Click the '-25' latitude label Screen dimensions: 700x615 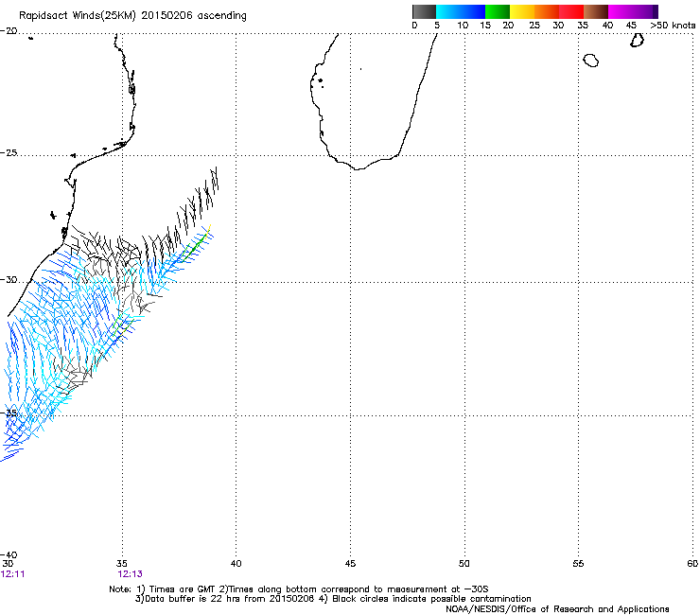(9, 152)
